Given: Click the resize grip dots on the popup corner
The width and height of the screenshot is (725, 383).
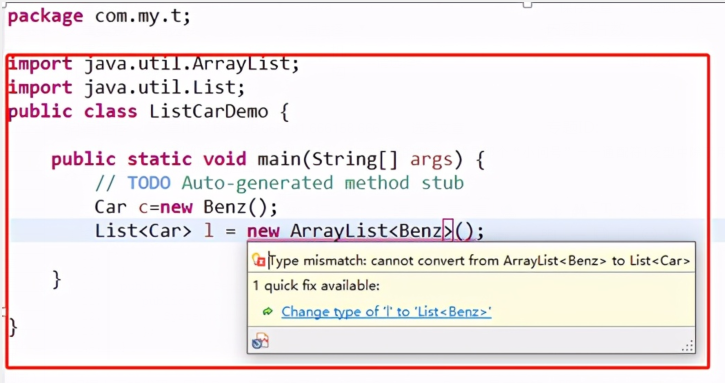Looking at the screenshot, I should [688, 346].
